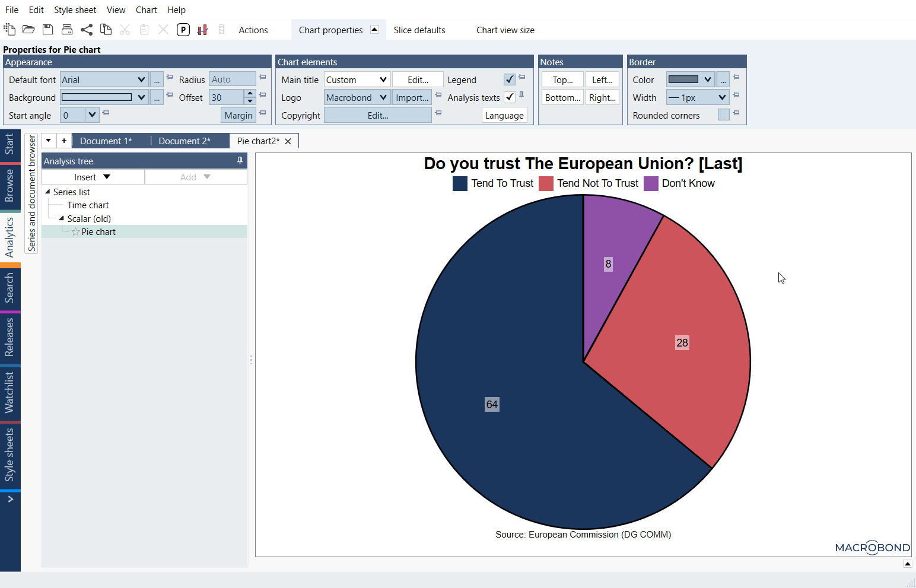Screen dimensions: 916x588
Task: Save the document with the floppy disk icon
Action: (x=47, y=29)
